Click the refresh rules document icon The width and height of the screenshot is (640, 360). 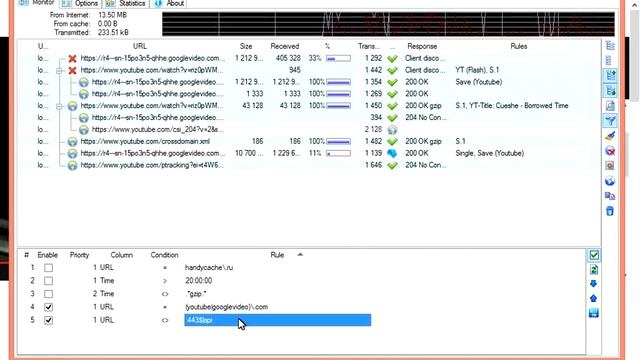point(594,270)
